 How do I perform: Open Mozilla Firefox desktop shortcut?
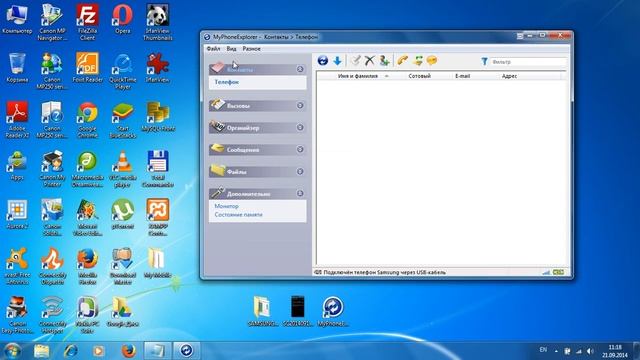pyautogui.click(x=87, y=266)
